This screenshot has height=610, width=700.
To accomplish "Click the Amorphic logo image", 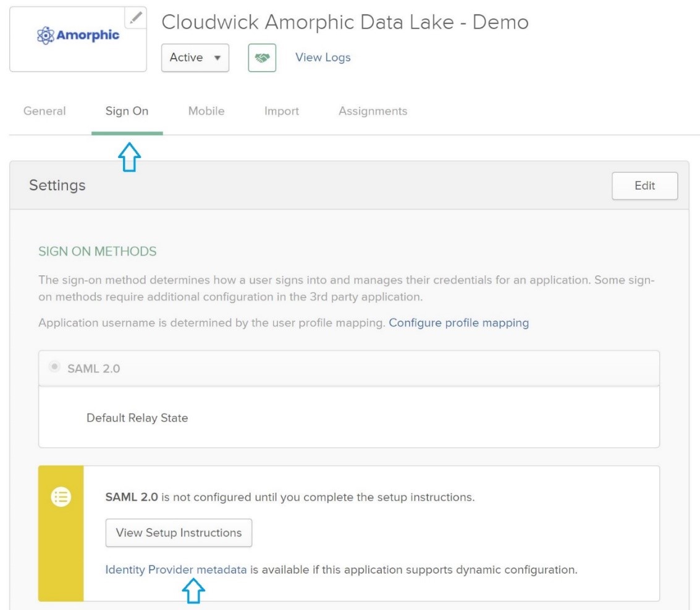I will [78, 35].
